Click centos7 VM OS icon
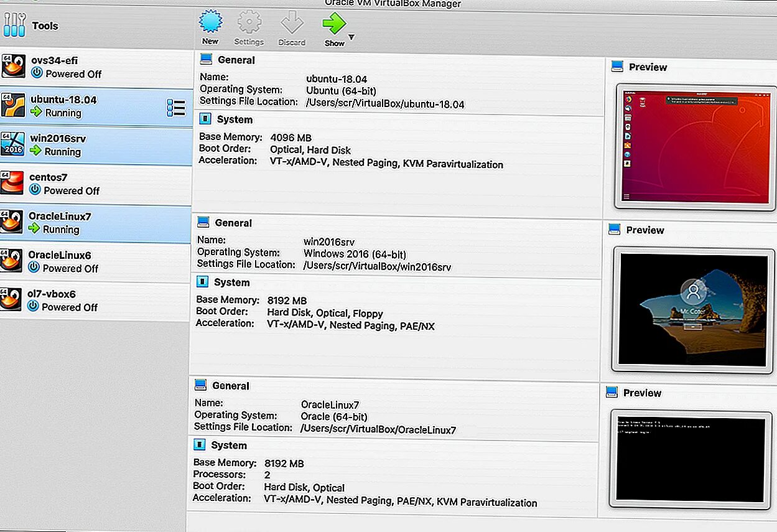Viewport: 777px width, 532px height. point(12,183)
